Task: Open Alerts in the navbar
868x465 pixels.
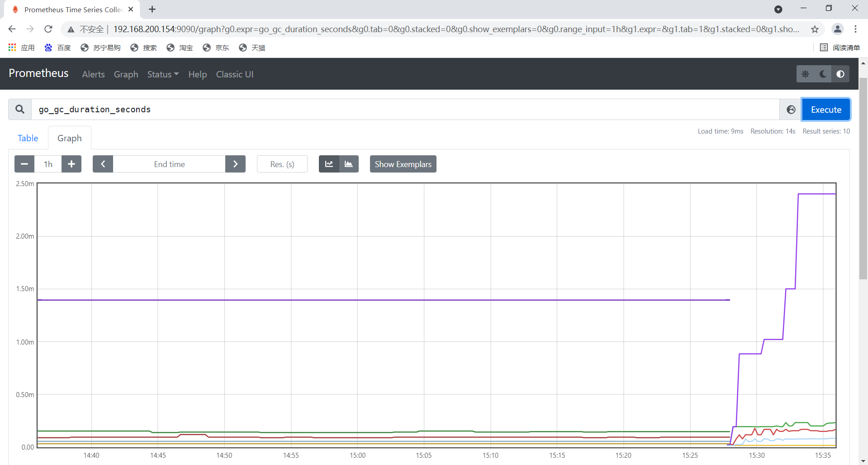Action: (93, 74)
